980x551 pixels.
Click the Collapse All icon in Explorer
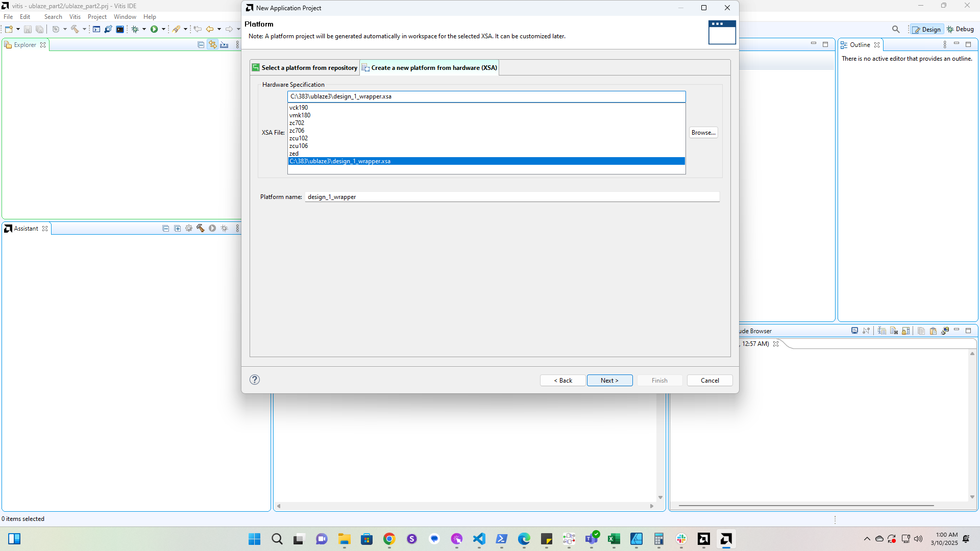click(201, 45)
